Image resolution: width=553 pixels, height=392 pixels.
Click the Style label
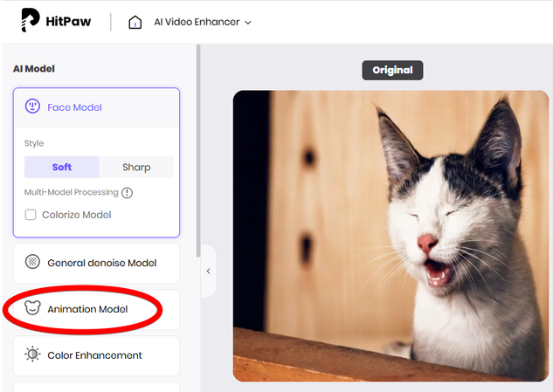(x=34, y=143)
